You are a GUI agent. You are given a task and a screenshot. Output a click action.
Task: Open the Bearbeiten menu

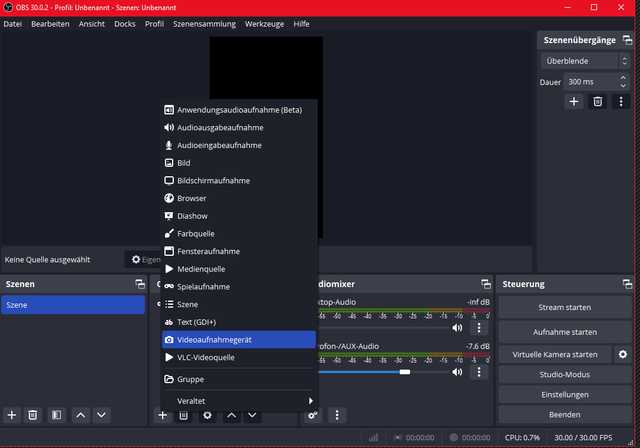(x=50, y=24)
